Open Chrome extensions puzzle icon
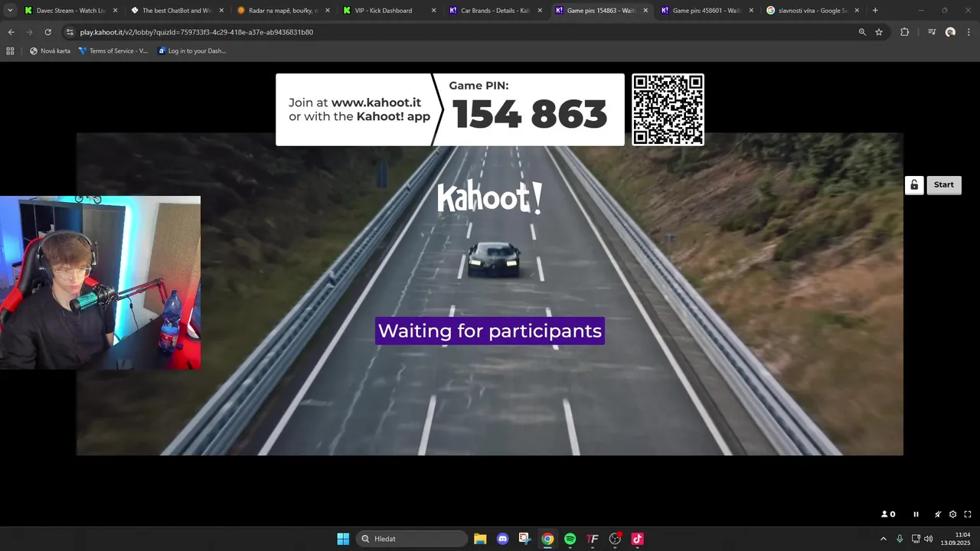This screenshot has height=551, width=980. [x=904, y=32]
